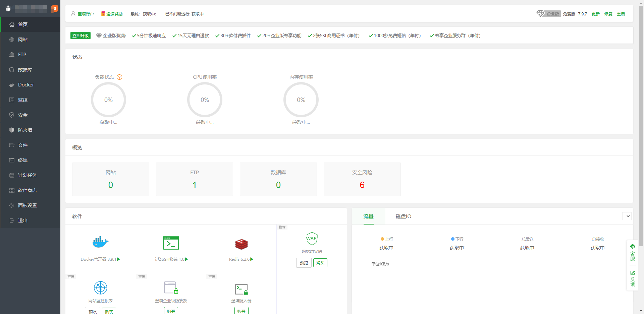Select the 流量 tab
This screenshot has width=644, height=314.
coord(368,216)
